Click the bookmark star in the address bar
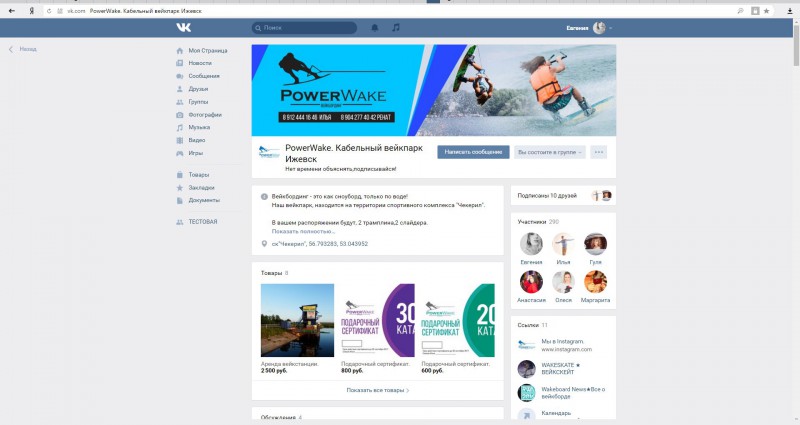The width and height of the screenshot is (800, 425). pyautogui.click(x=766, y=11)
